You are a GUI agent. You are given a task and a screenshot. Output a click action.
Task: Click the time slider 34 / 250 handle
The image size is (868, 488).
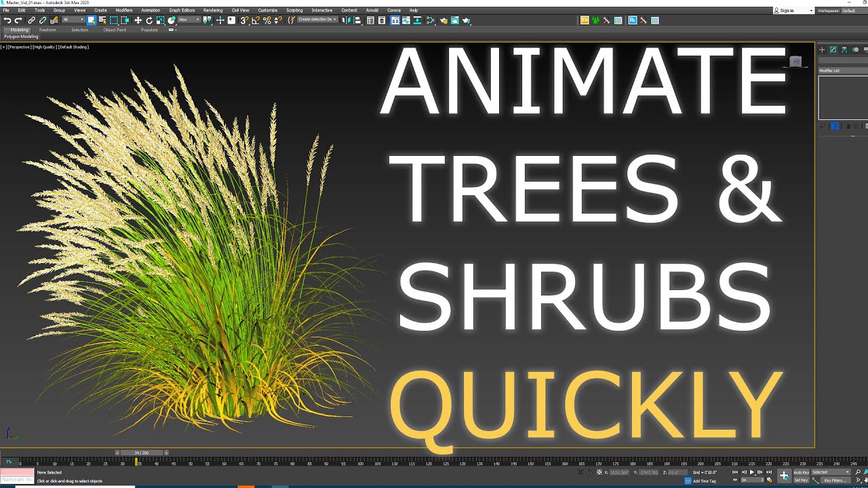(x=142, y=452)
